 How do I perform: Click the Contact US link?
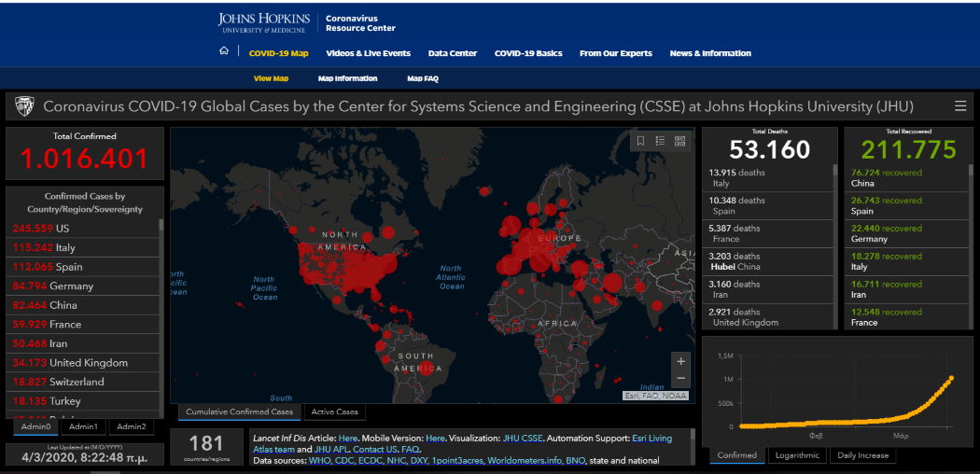pyautogui.click(x=375, y=449)
